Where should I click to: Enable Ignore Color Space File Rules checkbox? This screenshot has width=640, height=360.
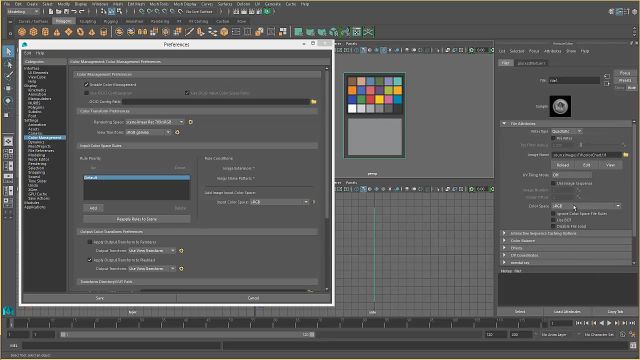[553, 213]
